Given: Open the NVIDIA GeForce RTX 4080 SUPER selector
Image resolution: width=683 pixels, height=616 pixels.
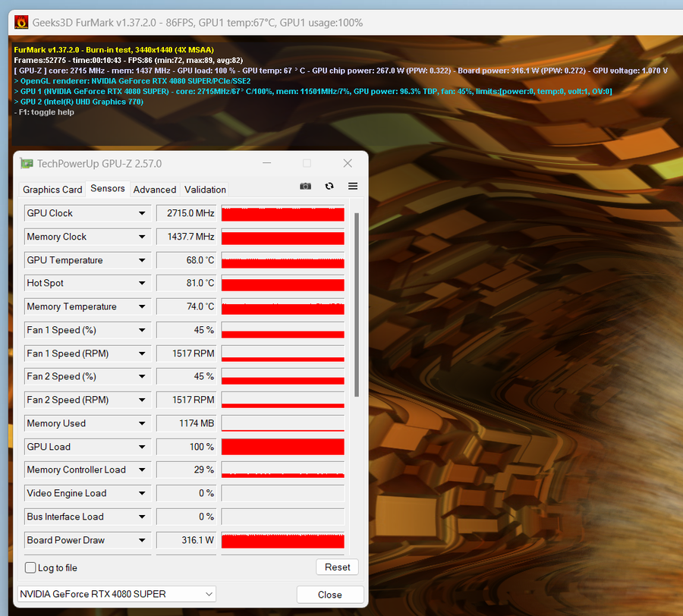Looking at the screenshot, I should [117, 594].
